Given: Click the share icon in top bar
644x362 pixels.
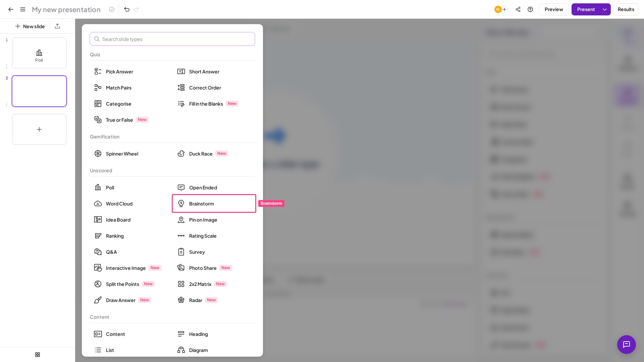Looking at the screenshot, I should tap(518, 9).
